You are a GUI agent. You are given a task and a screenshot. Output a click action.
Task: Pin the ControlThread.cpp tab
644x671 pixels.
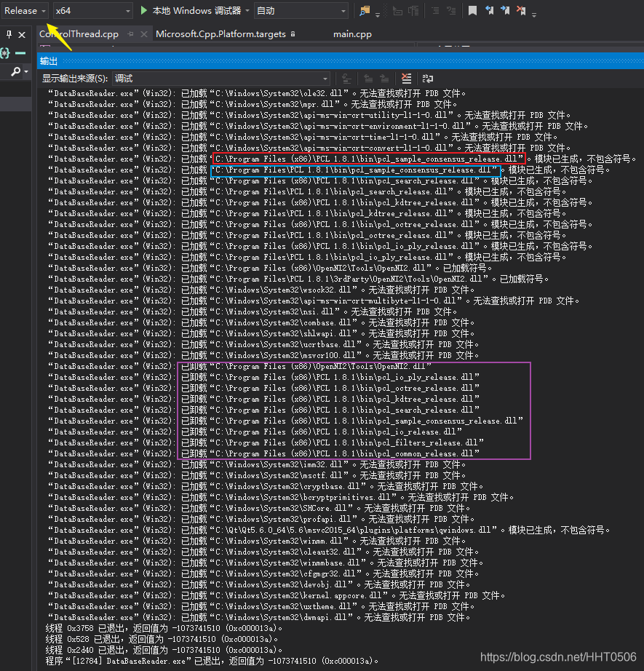coord(130,34)
